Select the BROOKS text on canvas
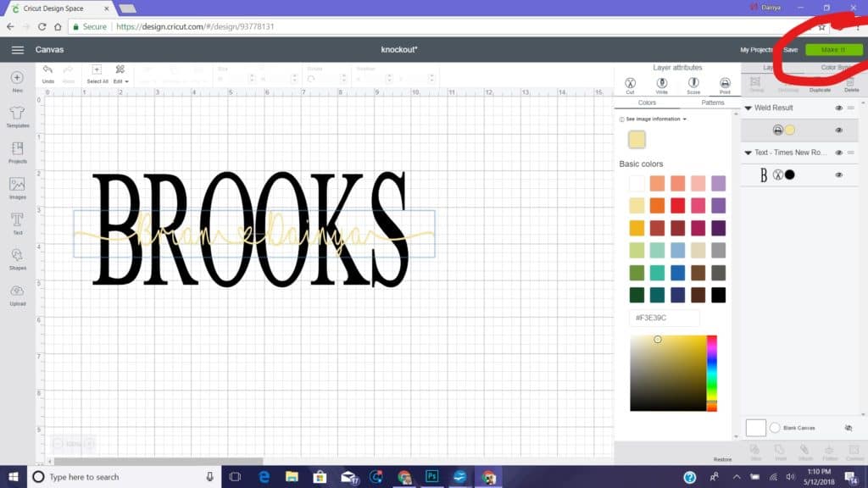 point(250,229)
